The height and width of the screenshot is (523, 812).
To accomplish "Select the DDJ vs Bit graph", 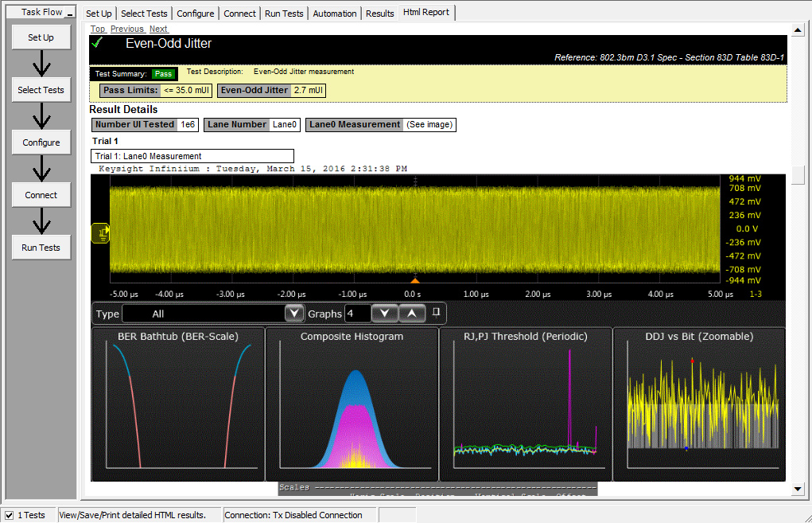I will click(x=699, y=404).
